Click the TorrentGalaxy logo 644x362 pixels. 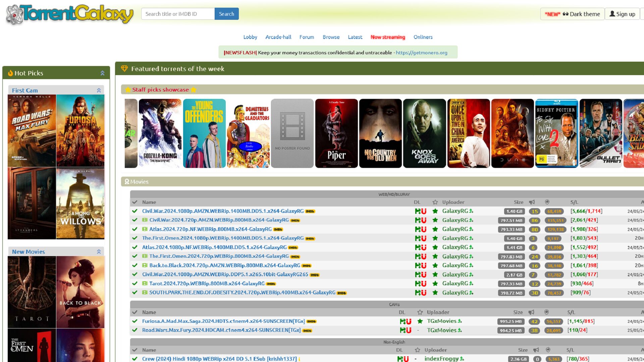pyautogui.click(x=70, y=14)
